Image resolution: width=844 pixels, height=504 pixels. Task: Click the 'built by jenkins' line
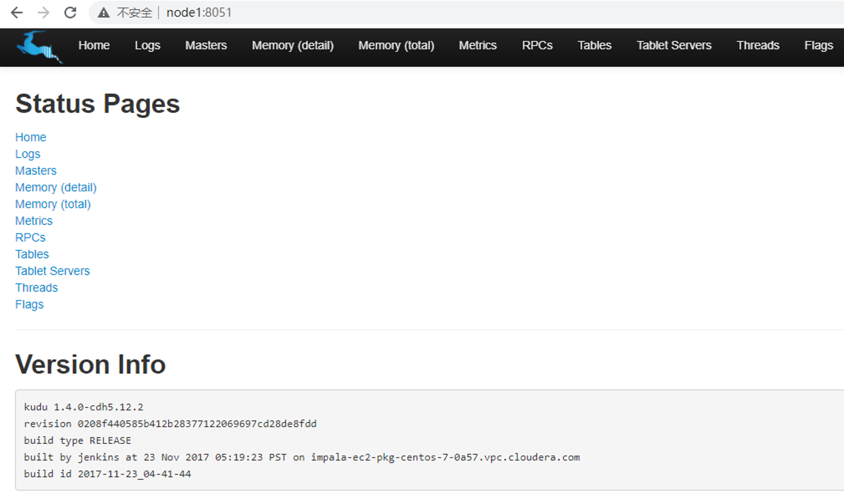[302, 457]
